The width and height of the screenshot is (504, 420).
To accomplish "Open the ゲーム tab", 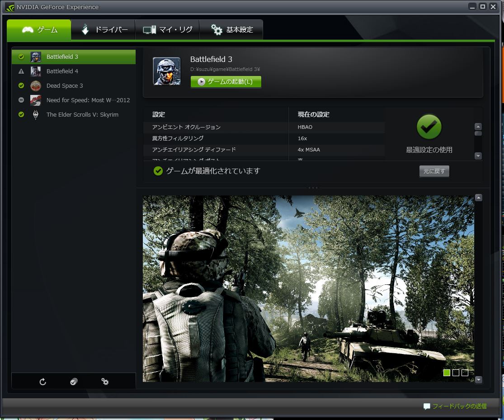I will (39, 30).
